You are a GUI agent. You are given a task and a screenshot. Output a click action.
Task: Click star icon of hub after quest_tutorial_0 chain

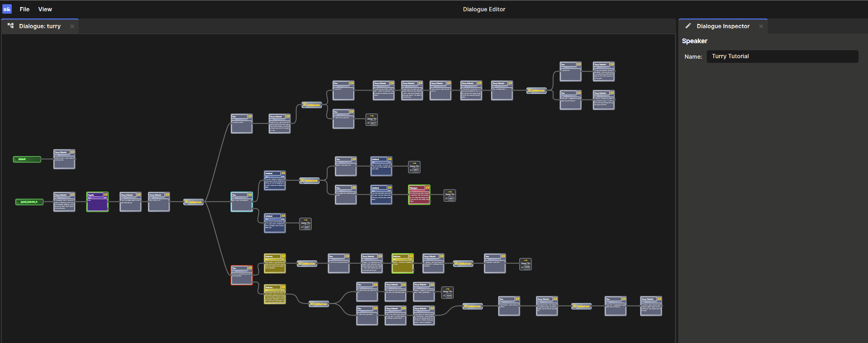click(187, 202)
